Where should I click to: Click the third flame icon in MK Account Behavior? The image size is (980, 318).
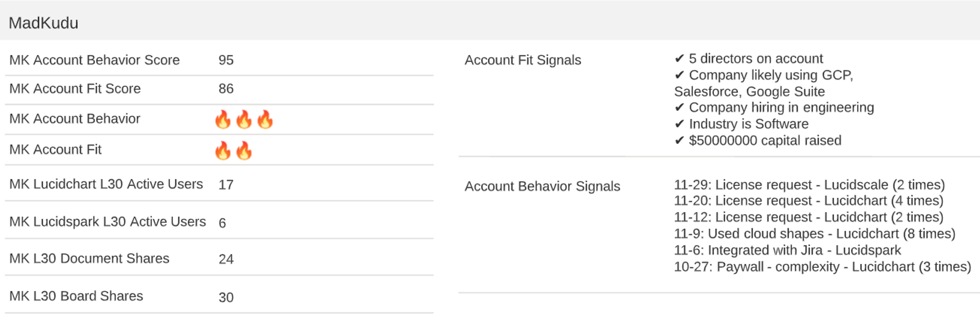point(265,119)
